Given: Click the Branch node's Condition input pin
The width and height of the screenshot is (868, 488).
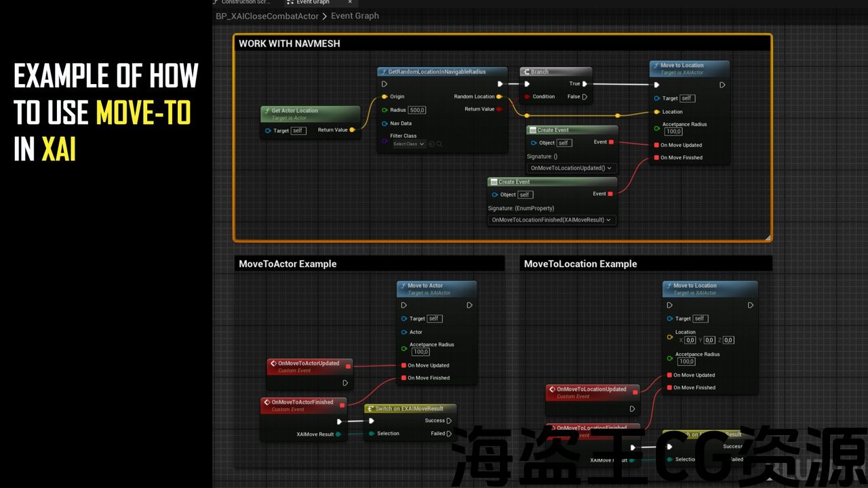Looking at the screenshot, I should (527, 97).
